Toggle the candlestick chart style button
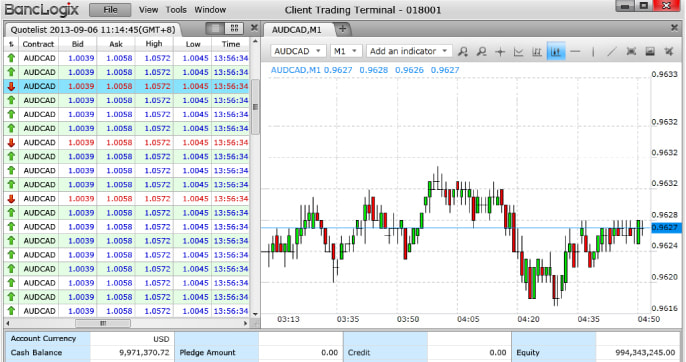 (556, 52)
